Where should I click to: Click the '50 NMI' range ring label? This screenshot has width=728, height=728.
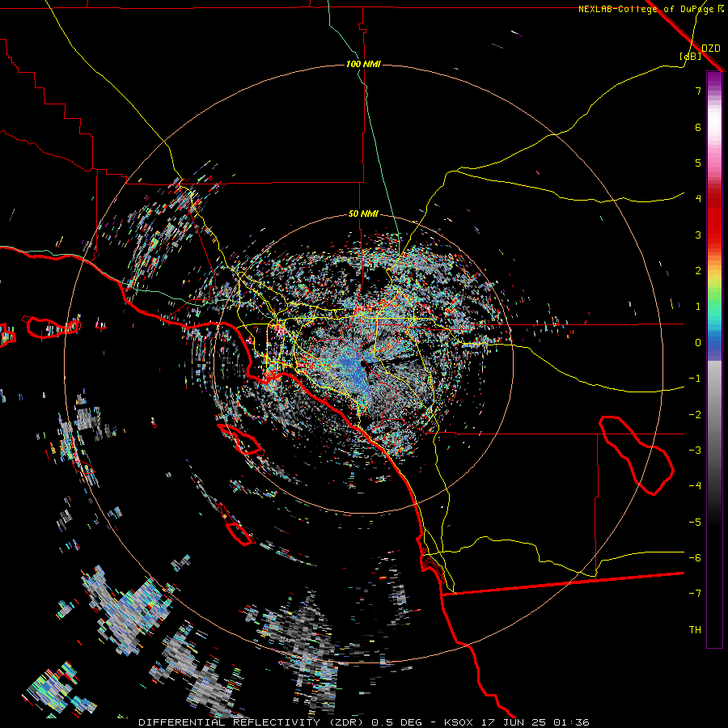pos(363,214)
